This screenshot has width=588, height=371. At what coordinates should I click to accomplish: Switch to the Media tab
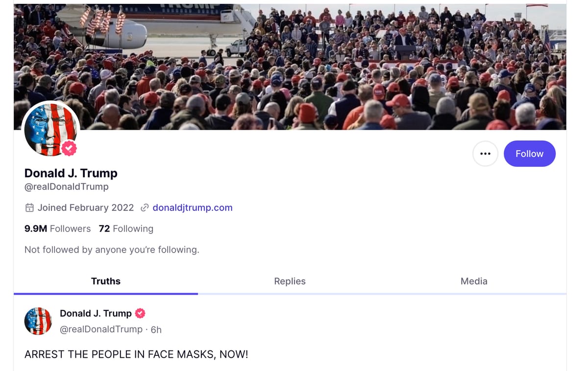pyautogui.click(x=474, y=281)
